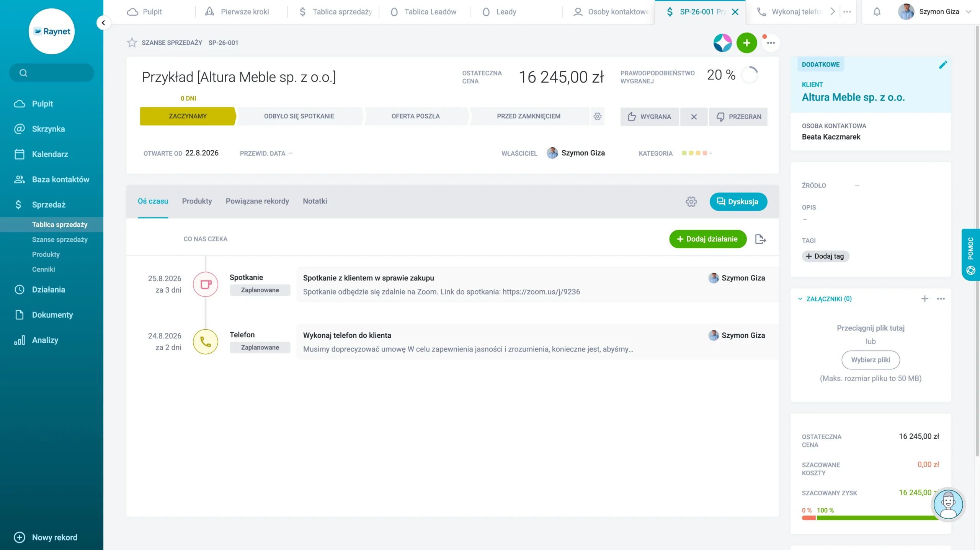Open the Spotkanie meeting activity icon
Screen dimensions: 980x550
click(x=206, y=284)
